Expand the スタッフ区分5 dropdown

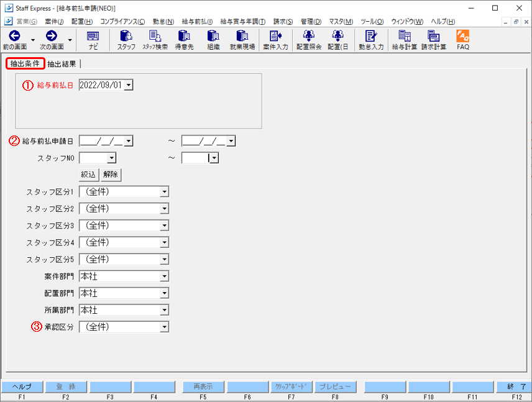tap(165, 260)
